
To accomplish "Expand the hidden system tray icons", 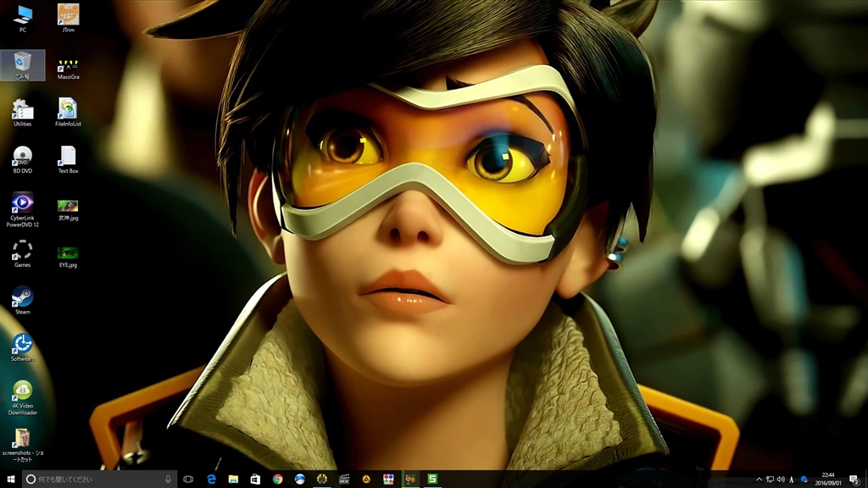I will point(759,480).
